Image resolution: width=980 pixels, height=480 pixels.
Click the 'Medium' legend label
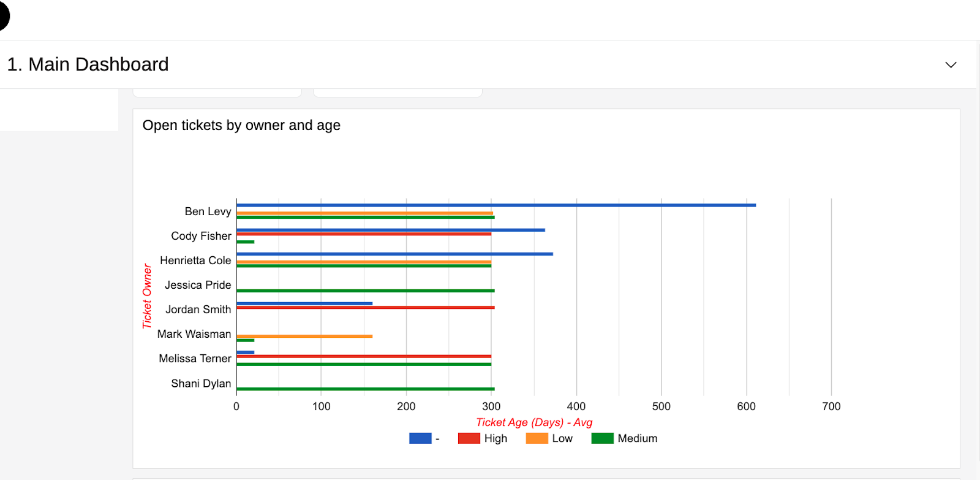pos(638,438)
